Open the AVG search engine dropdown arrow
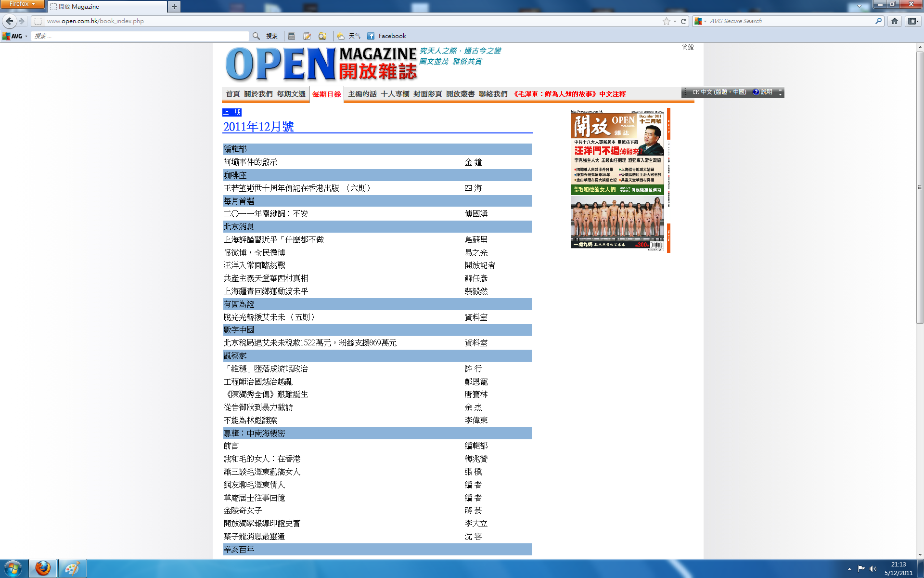 point(705,21)
